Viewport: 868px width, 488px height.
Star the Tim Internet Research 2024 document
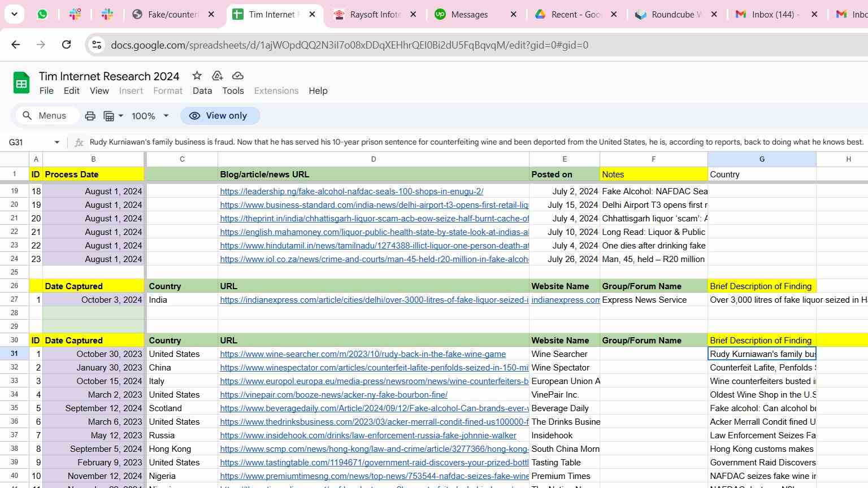(197, 76)
